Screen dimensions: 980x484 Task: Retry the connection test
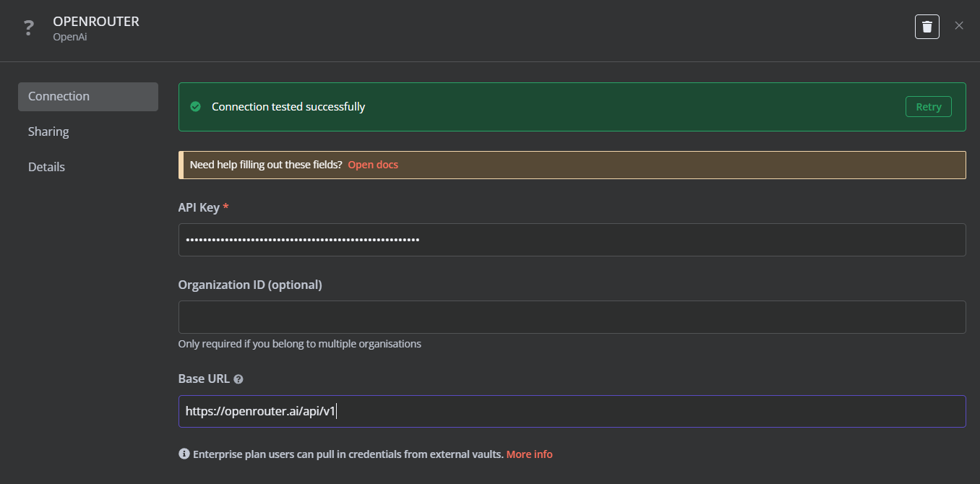929,107
